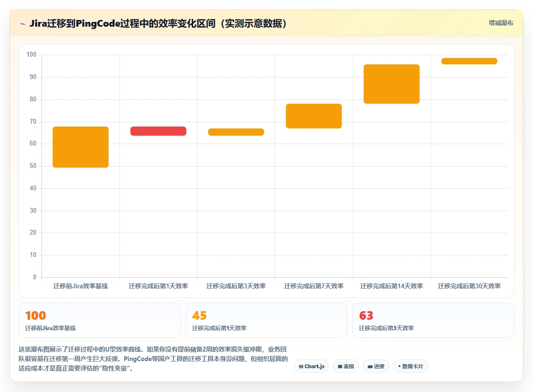Select the 进度 tag chip
This screenshot has width=533, height=392.
(x=375, y=366)
